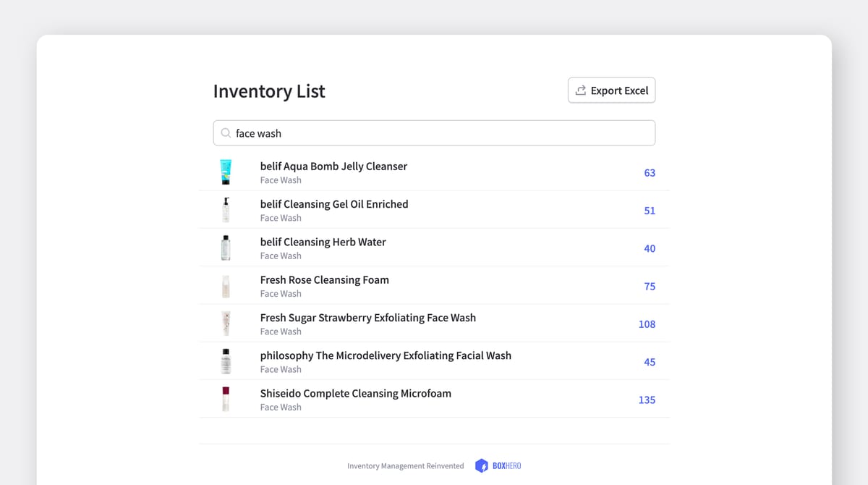Click the Inventory List title
Viewport: 868px width, 485px height.
coord(268,91)
